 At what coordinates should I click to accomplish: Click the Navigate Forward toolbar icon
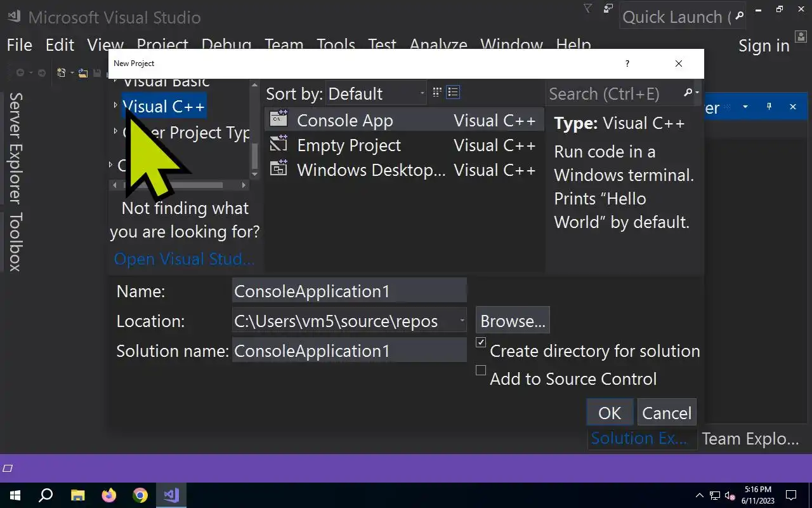click(x=42, y=73)
